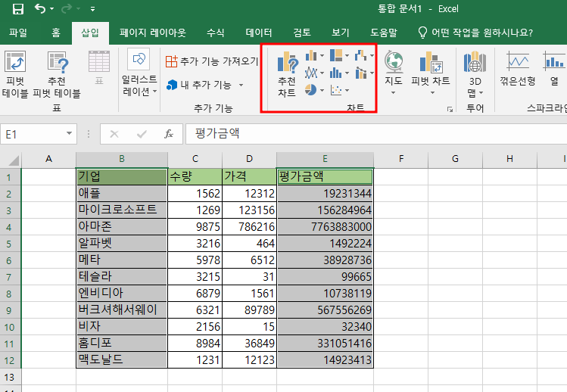567x392 pixels.
Task: Launch the 3D 맵 tour
Action: [x=475, y=74]
